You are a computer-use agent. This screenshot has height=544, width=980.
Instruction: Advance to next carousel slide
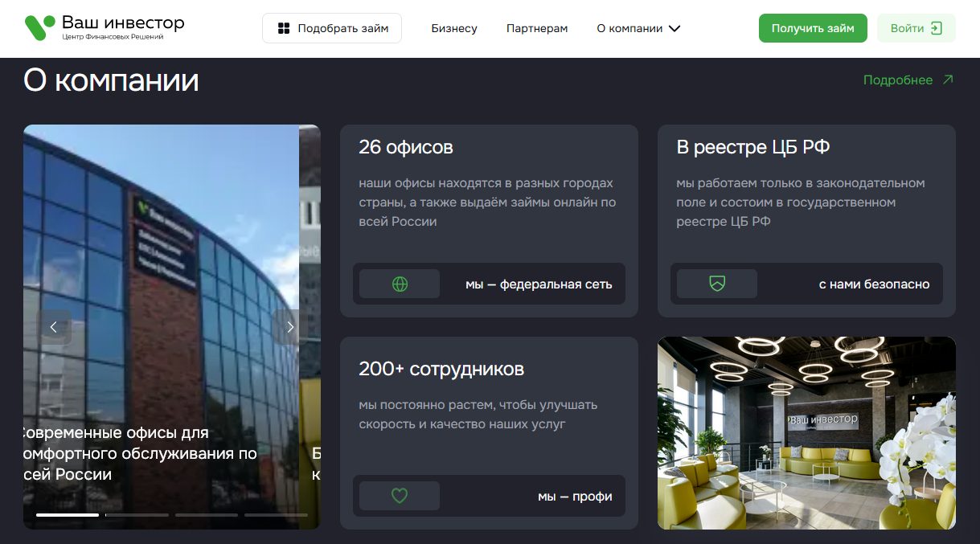(290, 327)
